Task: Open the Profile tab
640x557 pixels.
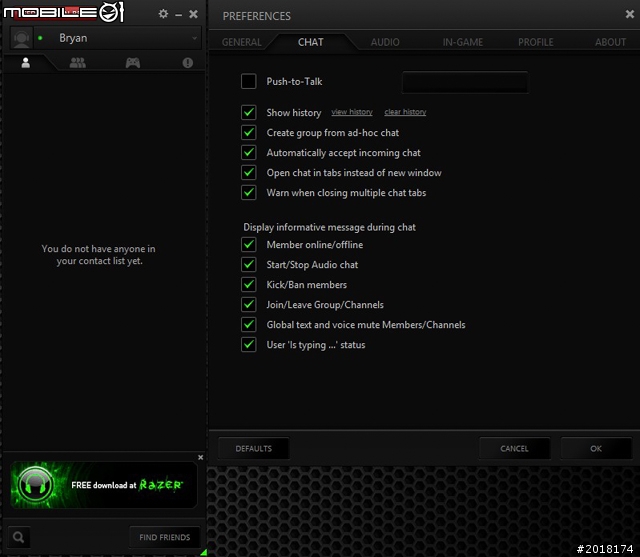Action: pos(536,42)
